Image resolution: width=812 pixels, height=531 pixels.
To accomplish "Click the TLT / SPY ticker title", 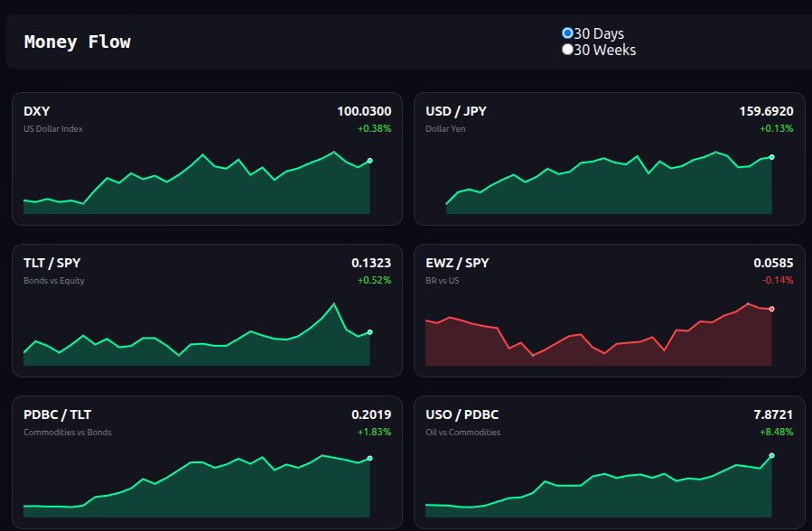I will pyautogui.click(x=51, y=263).
